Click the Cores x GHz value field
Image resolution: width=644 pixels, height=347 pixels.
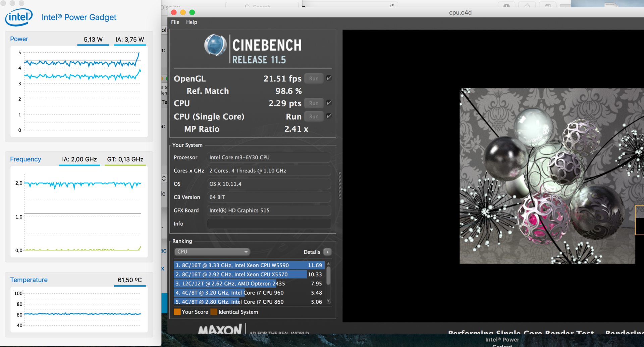(269, 171)
